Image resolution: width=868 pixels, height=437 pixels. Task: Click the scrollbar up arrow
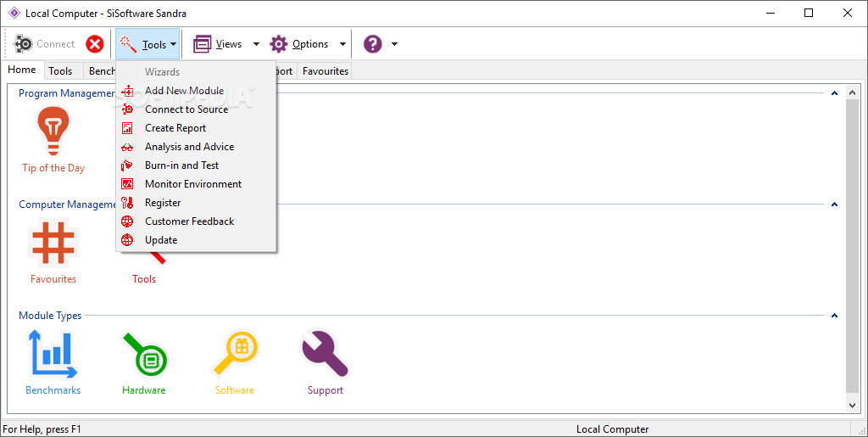tap(852, 93)
